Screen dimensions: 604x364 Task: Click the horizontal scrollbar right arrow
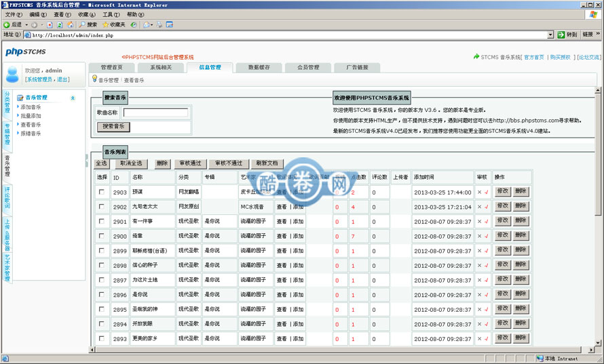pyautogui.click(x=591, y=350)
